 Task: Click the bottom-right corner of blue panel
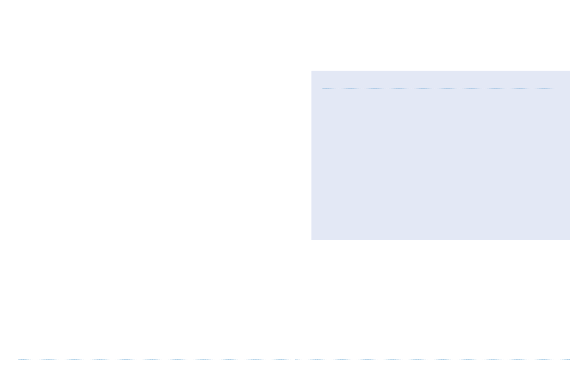pyautogui.click(x=569, y=239)
